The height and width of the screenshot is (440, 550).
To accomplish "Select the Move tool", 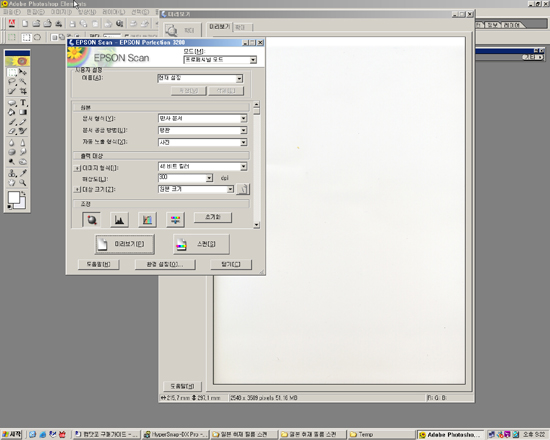I will [23, 72].
